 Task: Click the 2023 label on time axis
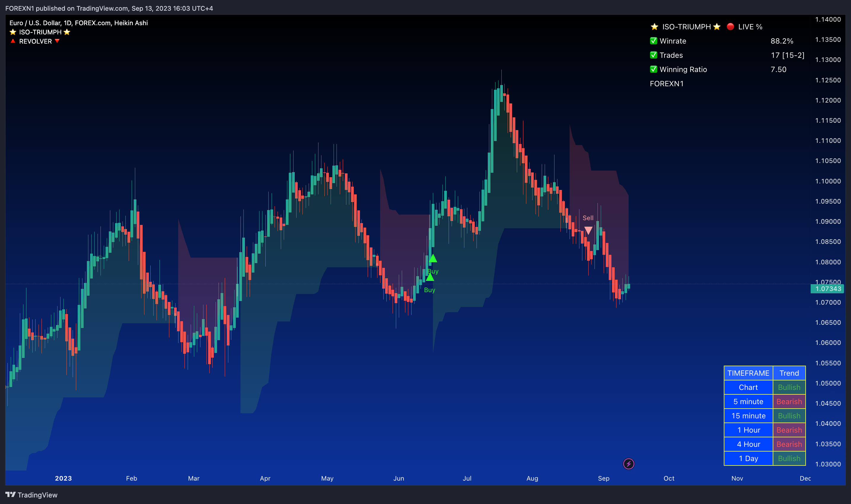coord(63,478)
